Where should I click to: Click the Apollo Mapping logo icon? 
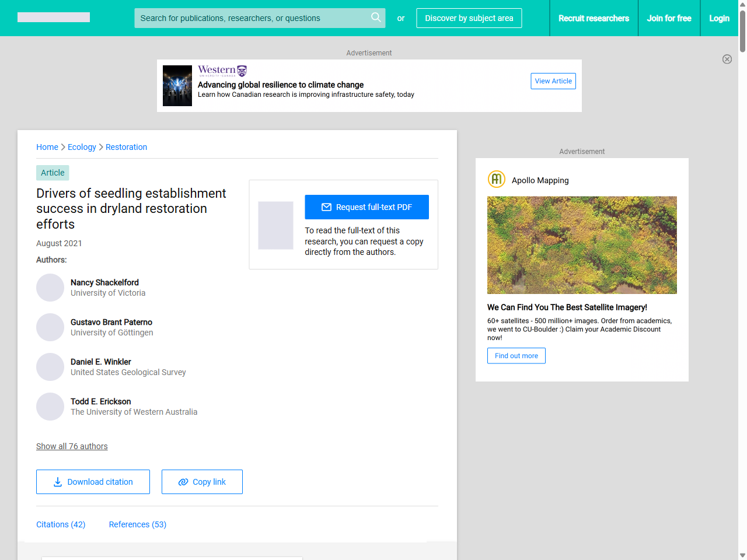[496, 179]
